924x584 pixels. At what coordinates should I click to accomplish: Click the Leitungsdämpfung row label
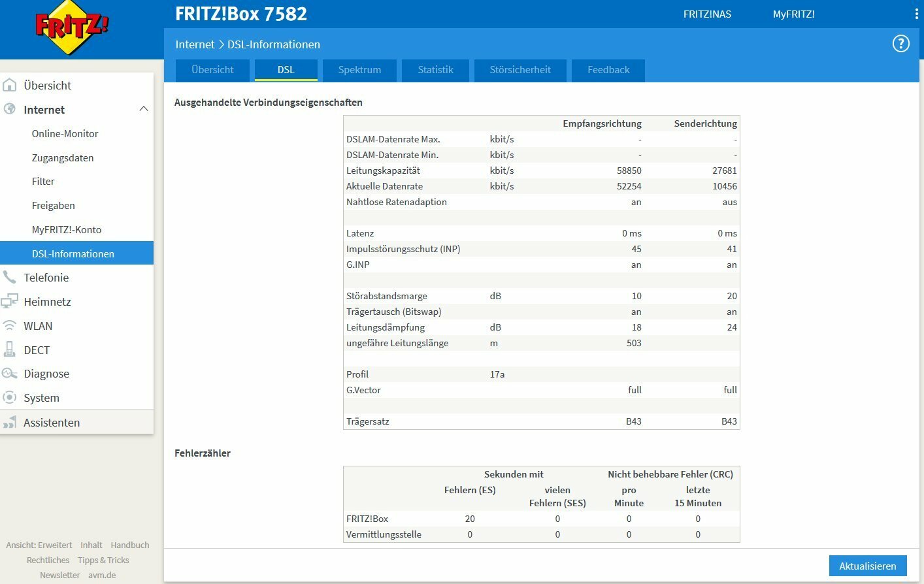coord(386,327)
